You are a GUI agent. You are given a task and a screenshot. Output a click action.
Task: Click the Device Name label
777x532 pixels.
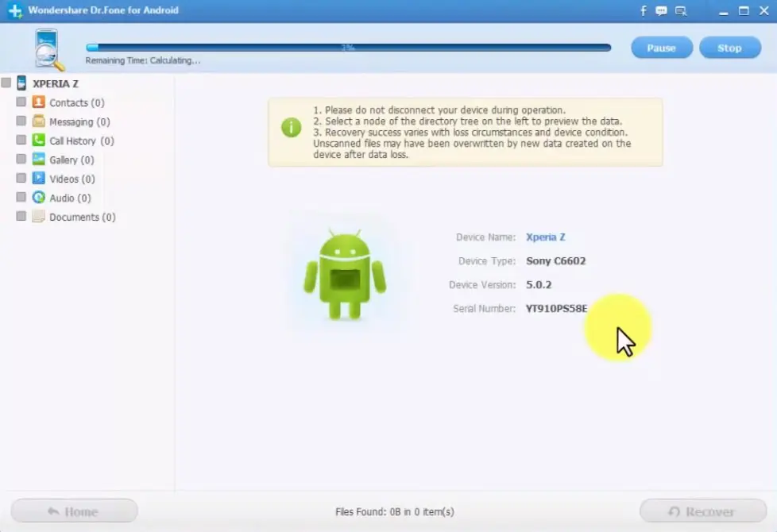pyautogui.click(x=485, y=237)
